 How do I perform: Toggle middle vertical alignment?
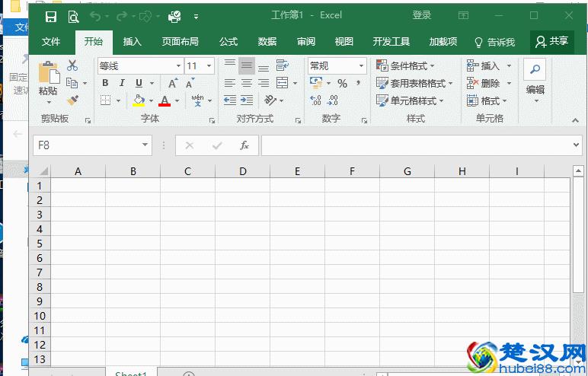[247, 66]
